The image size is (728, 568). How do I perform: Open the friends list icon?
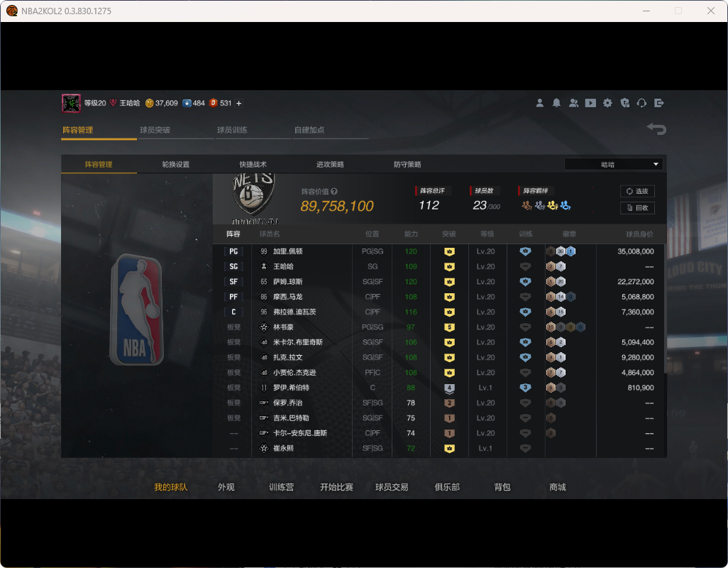point(573,103)
